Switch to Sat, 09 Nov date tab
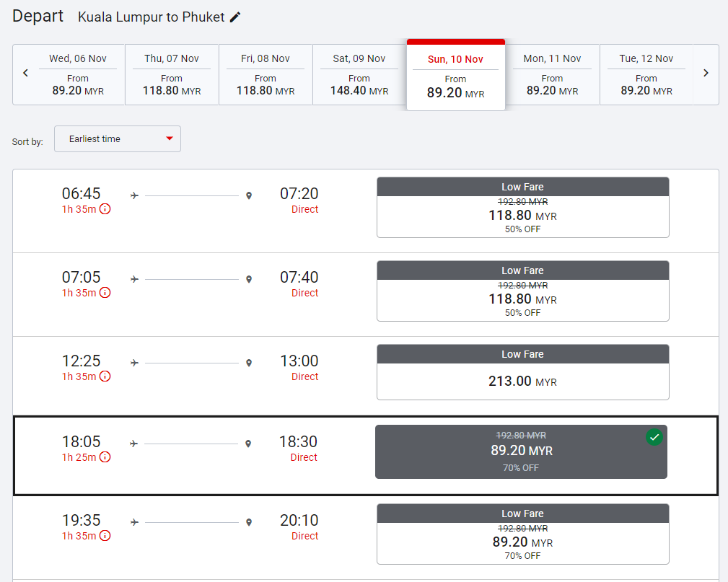Image resolution: width=728 pixels, height=582 pixels. pos(359,75)
